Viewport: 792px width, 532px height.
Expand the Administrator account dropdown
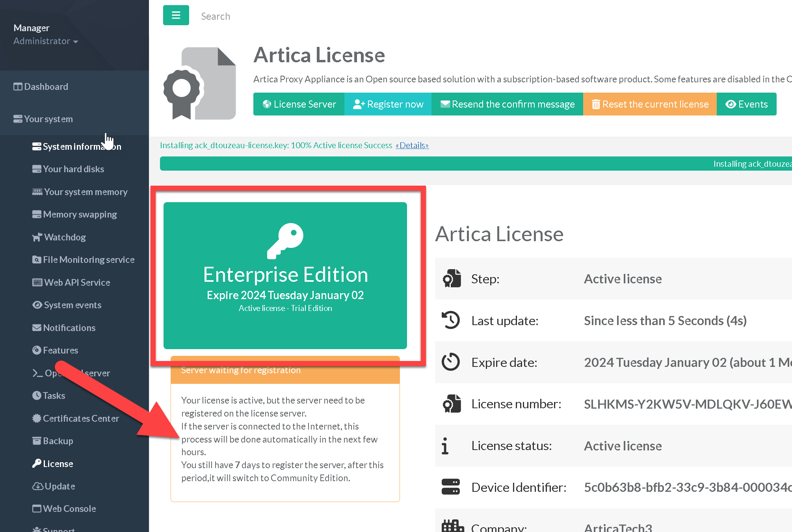[x=46, y=41]
